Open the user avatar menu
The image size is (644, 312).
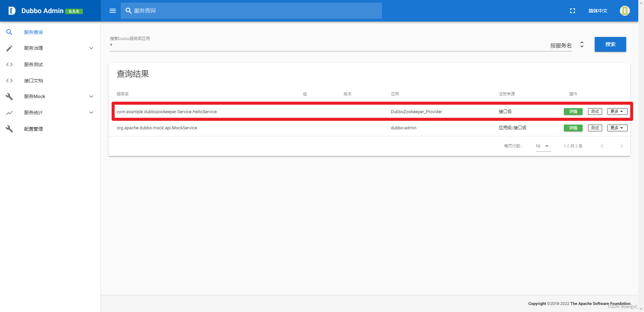point(625,11)
